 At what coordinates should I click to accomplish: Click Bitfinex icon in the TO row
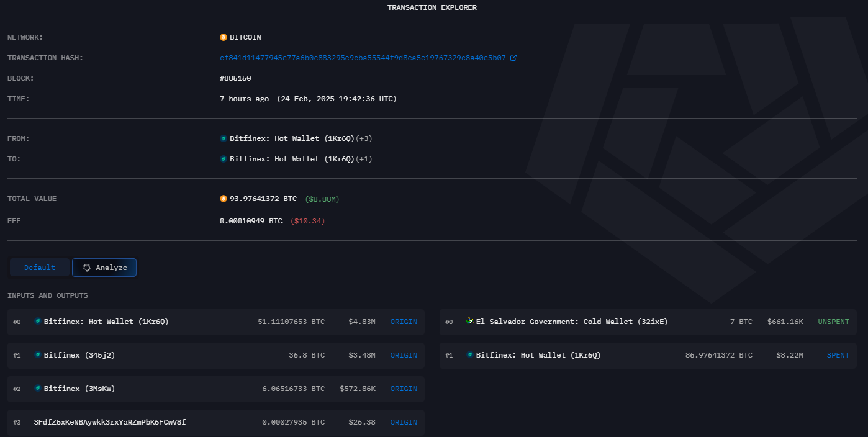[224, 159]
